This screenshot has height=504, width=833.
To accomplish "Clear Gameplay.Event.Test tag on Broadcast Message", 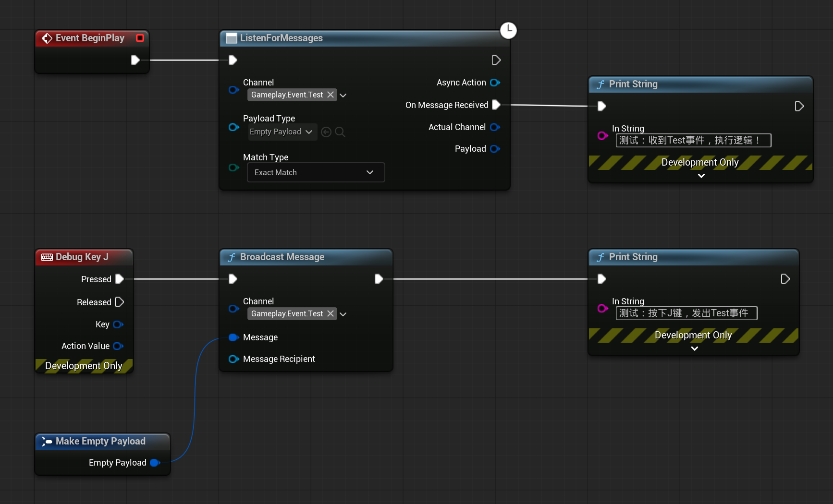I will [331, 313].
